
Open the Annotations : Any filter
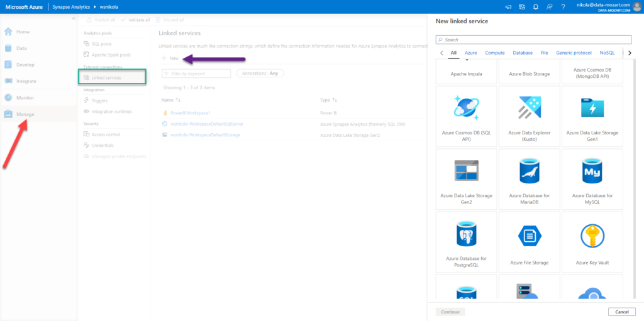pos(260,73)
